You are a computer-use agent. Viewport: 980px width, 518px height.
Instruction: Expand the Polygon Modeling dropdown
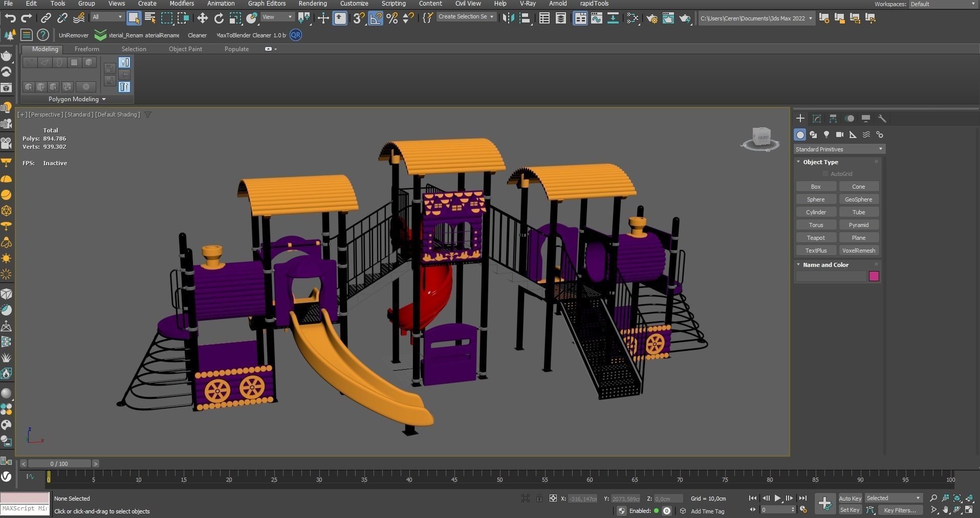(77, 99)
